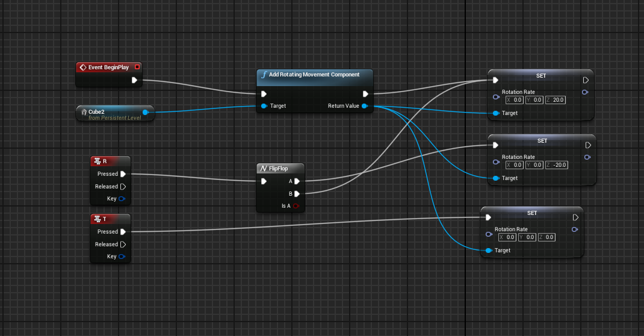Image resolution: width=644 pixels, height=336 pixels.
Task: Click the Target pin of the bottom SET node
Action: pos(488,250)
